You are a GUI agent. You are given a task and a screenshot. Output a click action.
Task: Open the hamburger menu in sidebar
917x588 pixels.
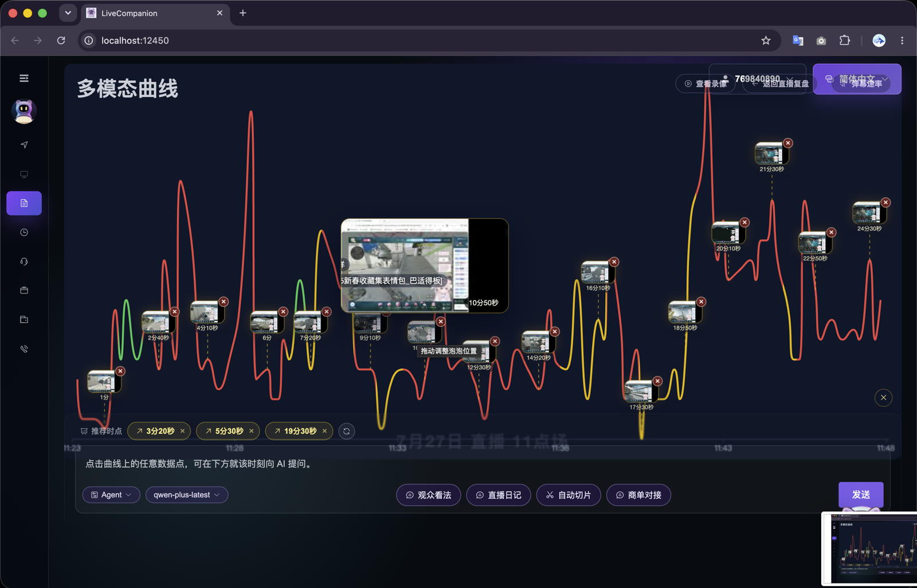tap(24, 79)
